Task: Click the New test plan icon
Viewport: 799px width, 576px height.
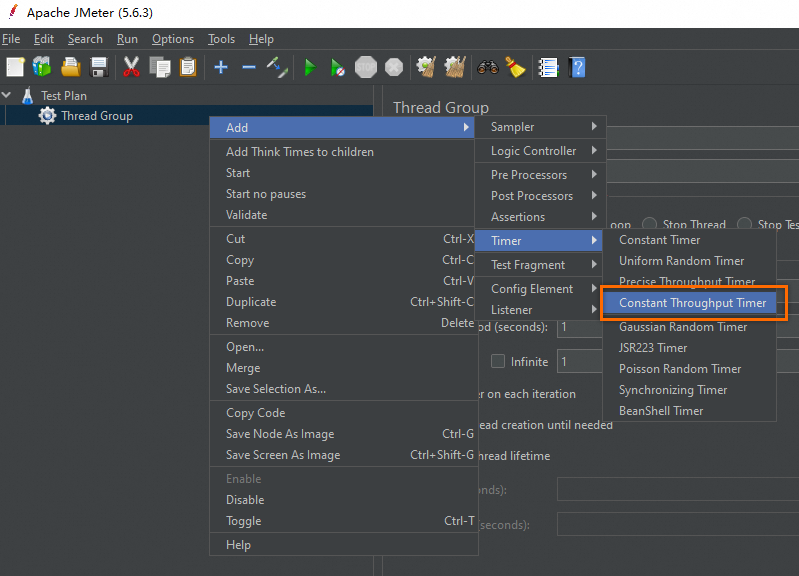Action: 15,67
